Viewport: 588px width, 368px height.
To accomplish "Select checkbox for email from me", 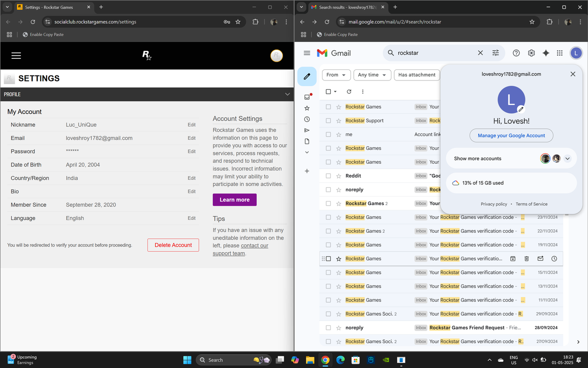I will [328, 134].
